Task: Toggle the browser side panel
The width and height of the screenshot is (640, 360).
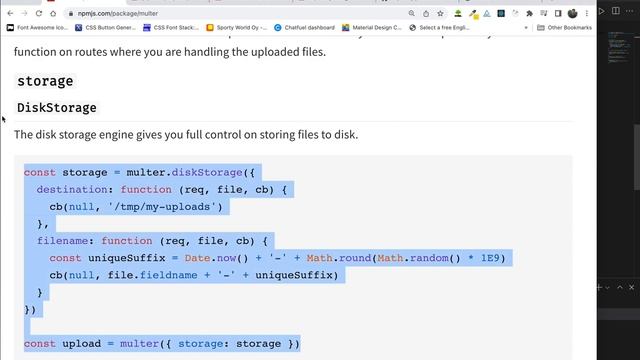Action: click(x=558, y=13)
